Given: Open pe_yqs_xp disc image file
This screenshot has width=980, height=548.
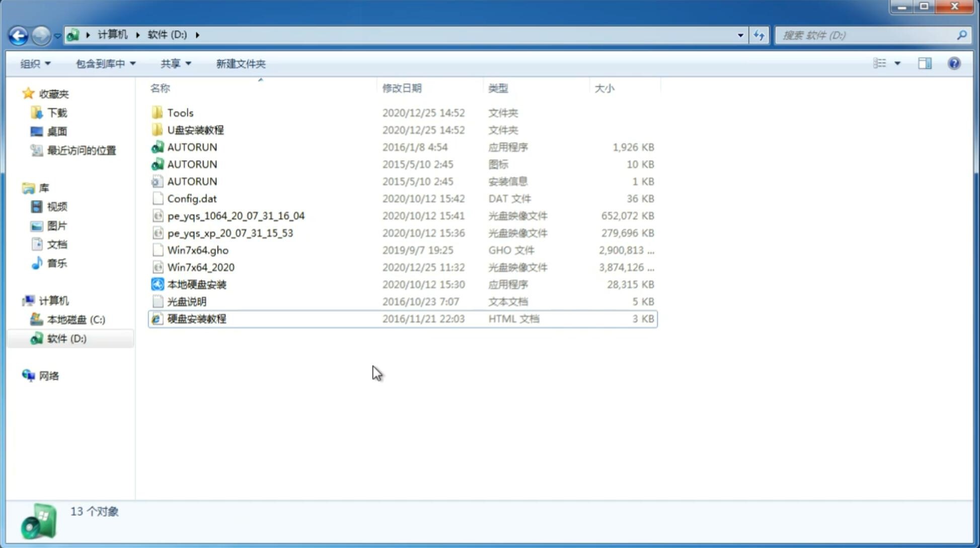Looking at the screenshot, I should [230, 232].
